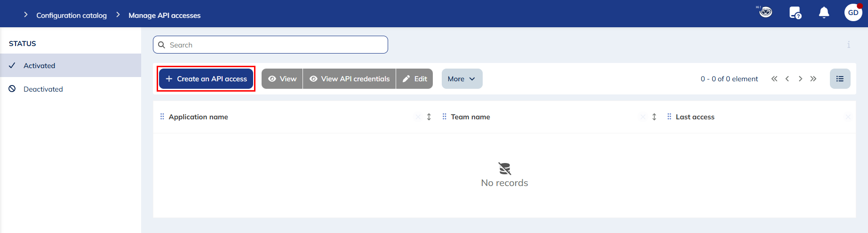Click the Edit button
This screenshot has width=868, height=233.
pos(414,79)
